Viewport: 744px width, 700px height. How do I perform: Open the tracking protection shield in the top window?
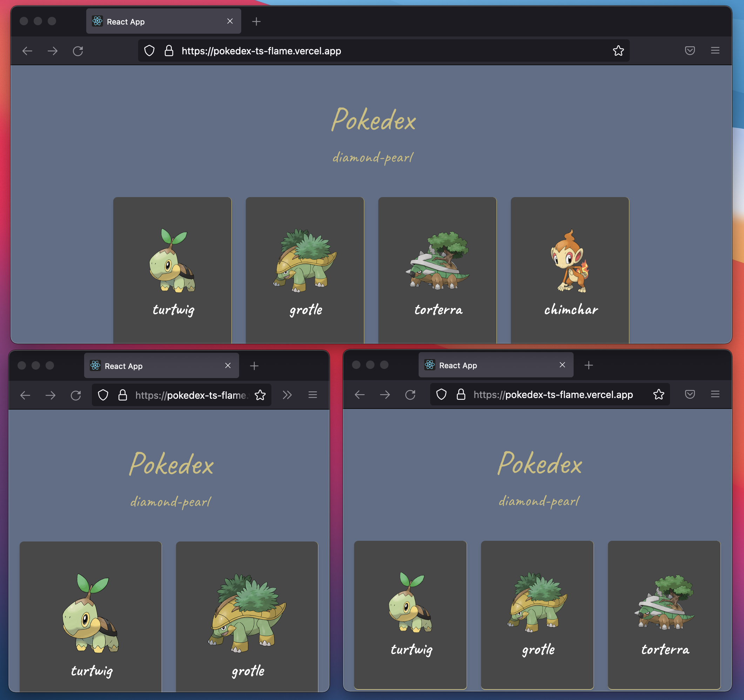[x=149, y=51]
